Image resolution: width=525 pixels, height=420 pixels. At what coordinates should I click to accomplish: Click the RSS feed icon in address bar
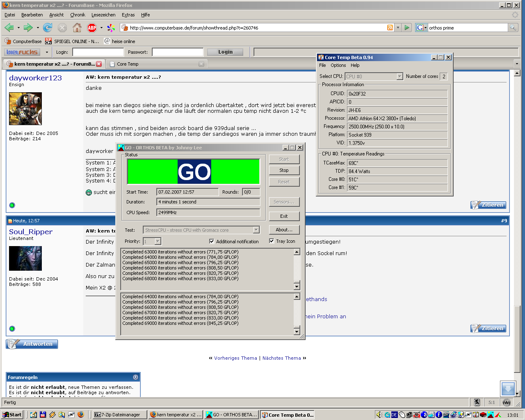click(390, 27)
